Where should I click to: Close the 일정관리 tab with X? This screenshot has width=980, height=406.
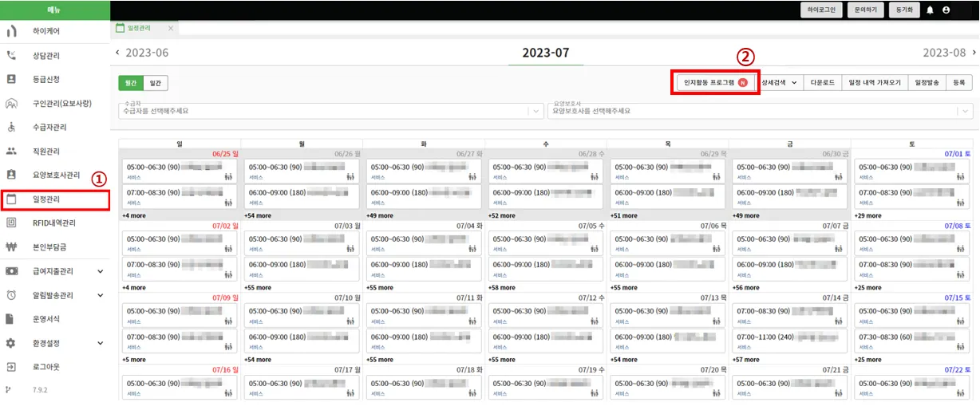pos(171,28)
